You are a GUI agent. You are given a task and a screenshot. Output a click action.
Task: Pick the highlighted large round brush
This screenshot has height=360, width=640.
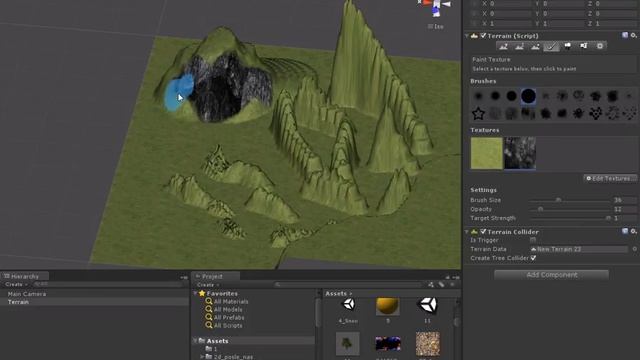click(528, 96)
